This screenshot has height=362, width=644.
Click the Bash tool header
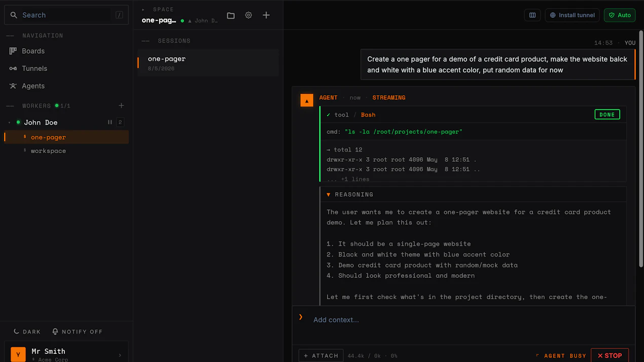(x=474, y=115)
